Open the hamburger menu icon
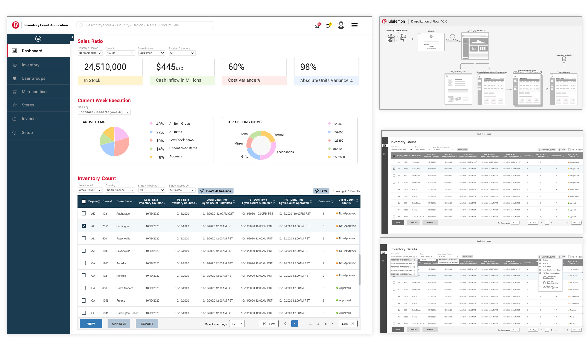The height and width of the screenshot is (364, 588). coord(354,25)
